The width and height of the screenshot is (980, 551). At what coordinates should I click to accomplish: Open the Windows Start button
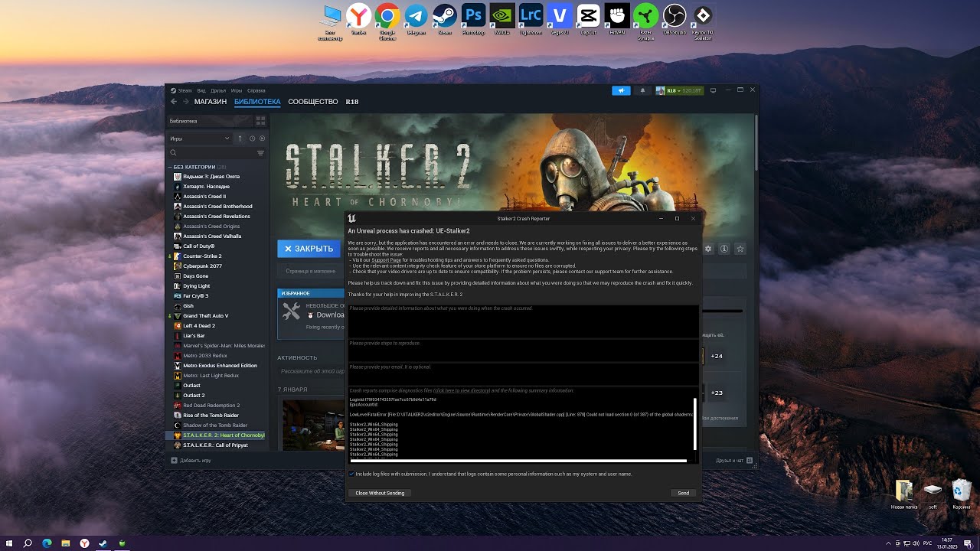(x=9, y=543)
